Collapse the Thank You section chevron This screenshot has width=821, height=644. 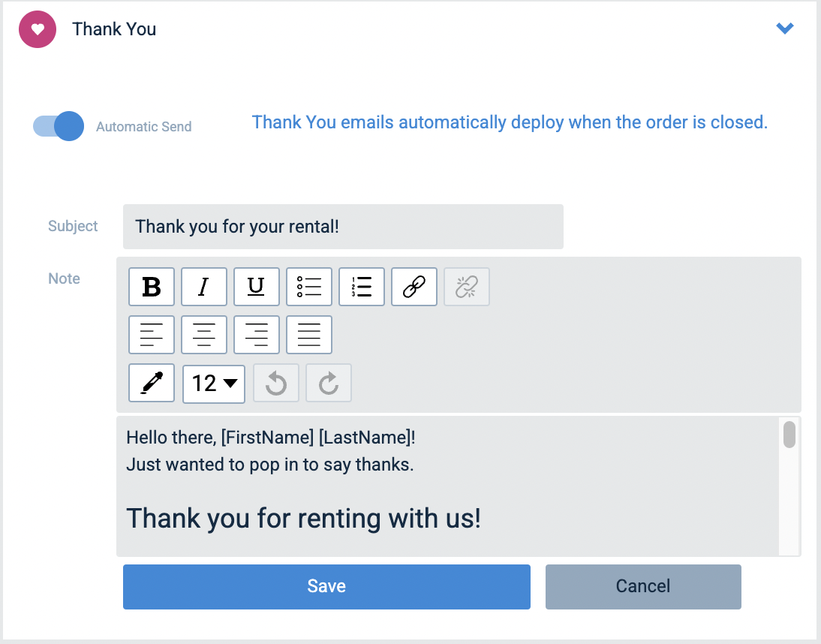785,28
